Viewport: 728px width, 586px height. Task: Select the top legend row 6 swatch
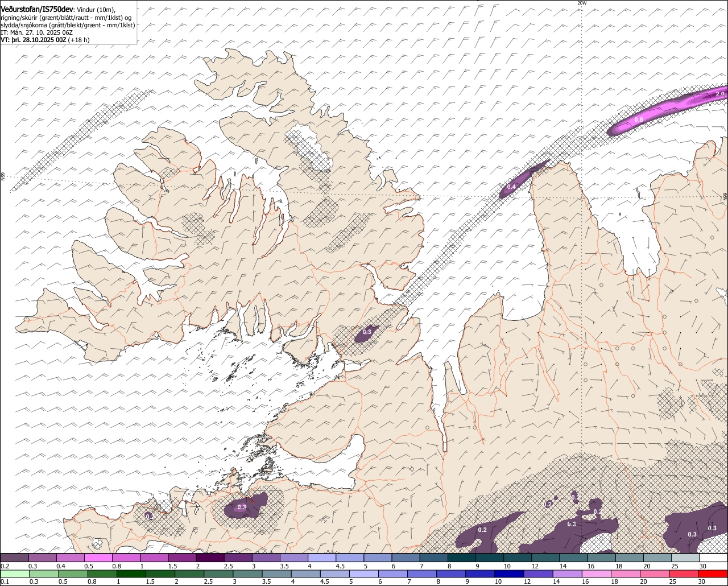(406, 558)
